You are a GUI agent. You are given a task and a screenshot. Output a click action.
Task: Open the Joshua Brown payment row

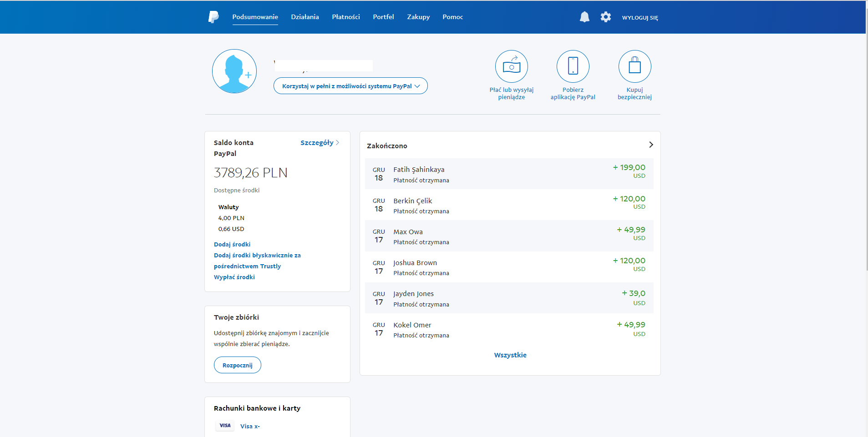pos(509,267)
